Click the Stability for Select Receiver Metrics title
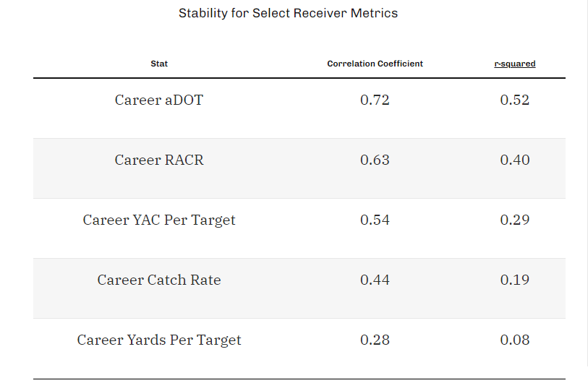This screenshot has width=588, height=391. click(x=288, y=13)
